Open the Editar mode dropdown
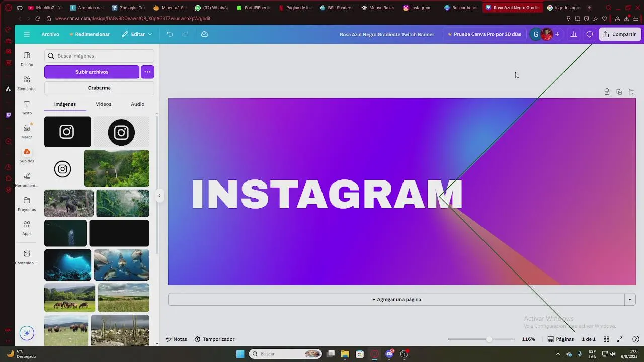 (x=137, y=34)
